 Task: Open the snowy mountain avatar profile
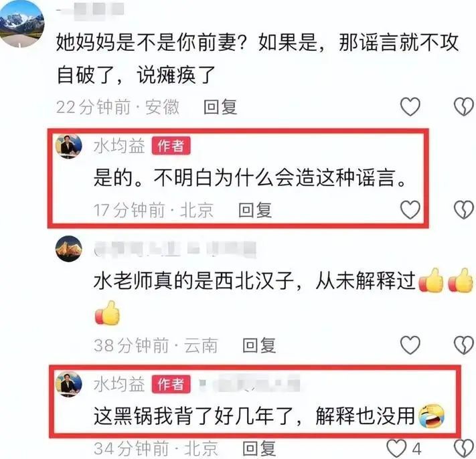22,24
